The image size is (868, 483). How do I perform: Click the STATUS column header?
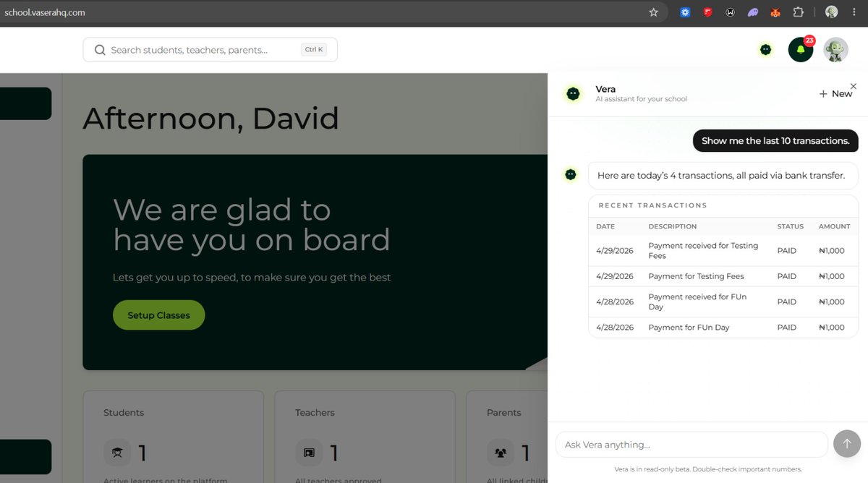(x=791, y=226)
